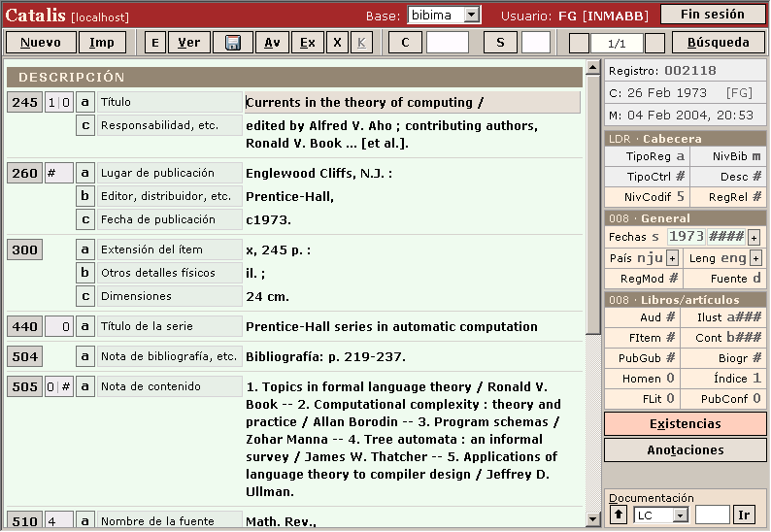Open the Existencias section
771x532 pixels.
[685, 424]
